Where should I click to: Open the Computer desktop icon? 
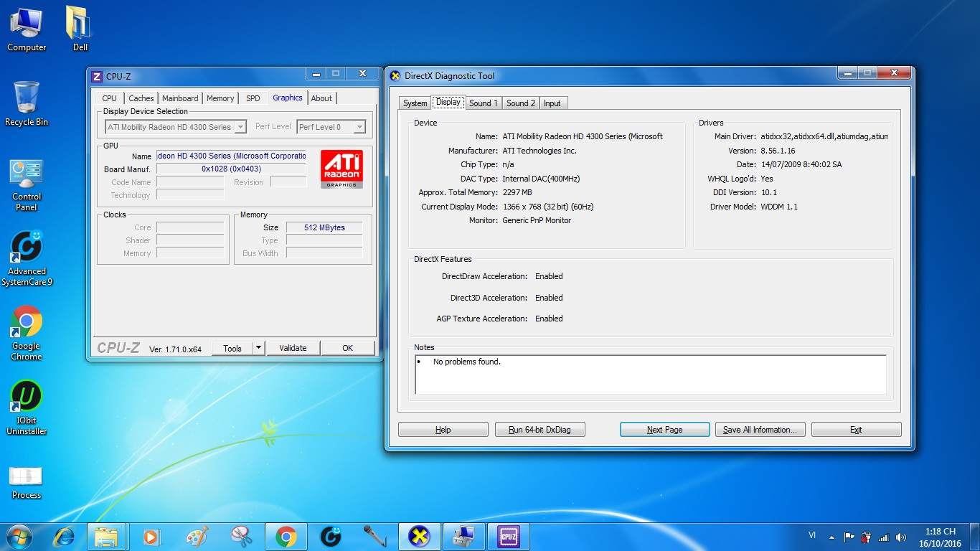click(27, 29)
